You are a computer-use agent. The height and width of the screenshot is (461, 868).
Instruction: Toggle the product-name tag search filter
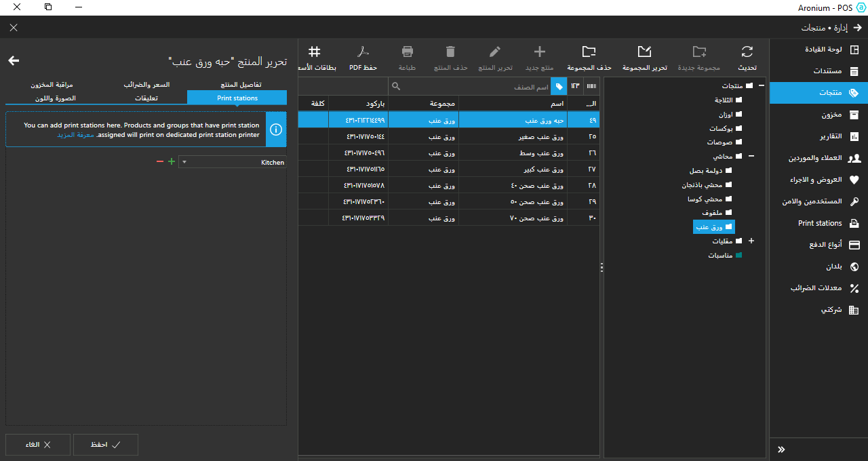pos(558,86)
